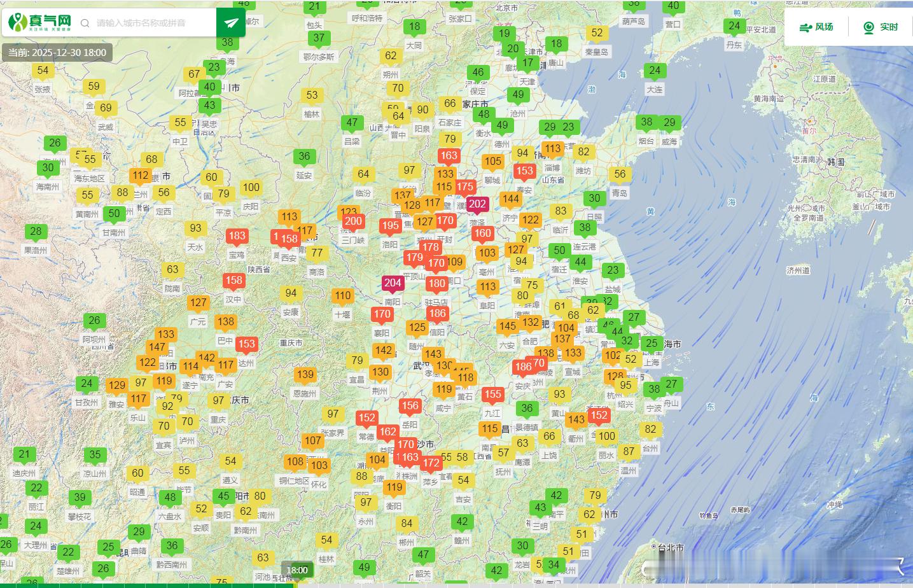Click the 82 marker above 台州

pos(650,430)
